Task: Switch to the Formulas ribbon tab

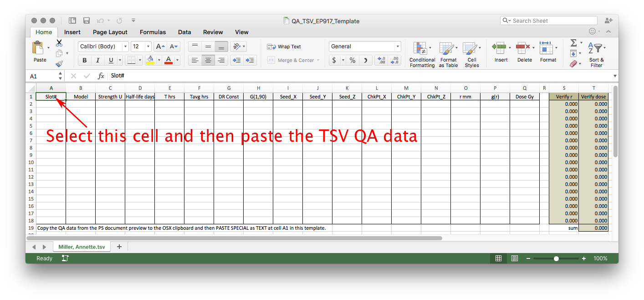Action: pos(153,32)
